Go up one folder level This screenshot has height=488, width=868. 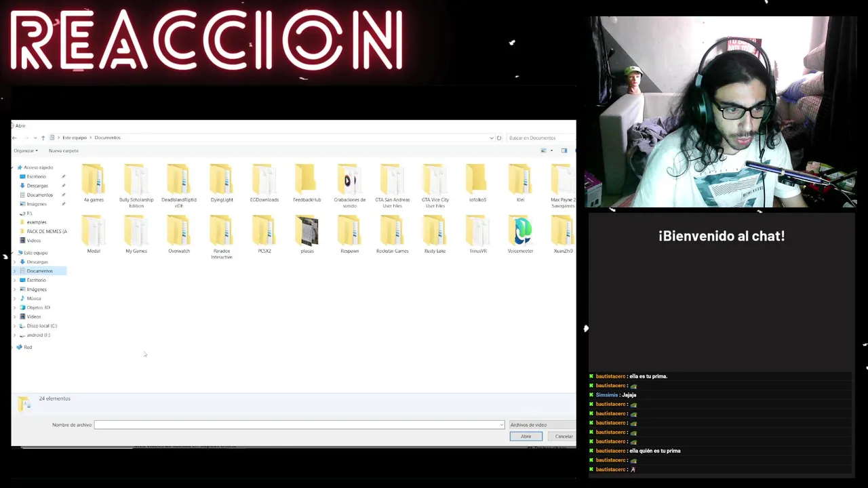pyautogui.click(x=43, y=138)
